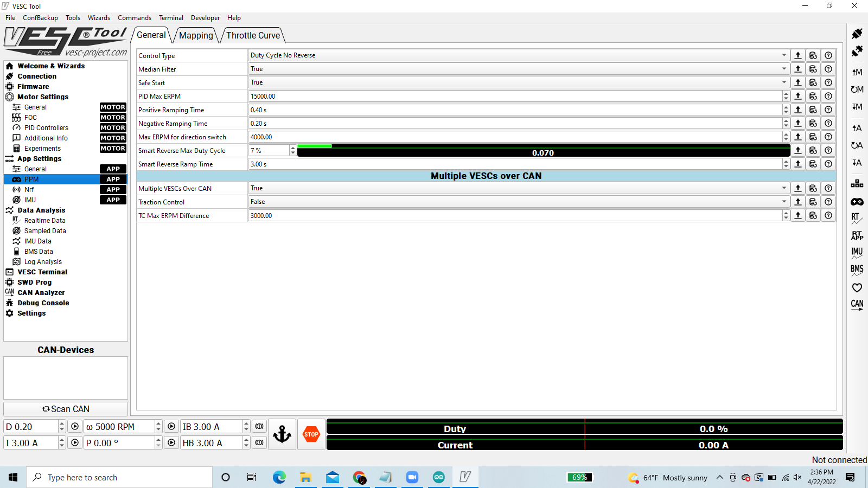This screenshot has height=488, width=868.
Task: Click Positive Ramping Time spinner arrows
Action: (x=786, y=110)
